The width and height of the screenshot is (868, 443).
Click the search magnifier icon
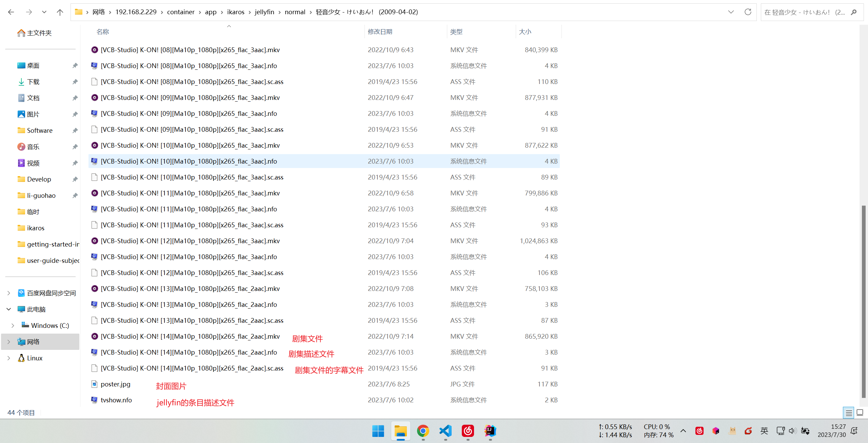[x=854, y=12]
